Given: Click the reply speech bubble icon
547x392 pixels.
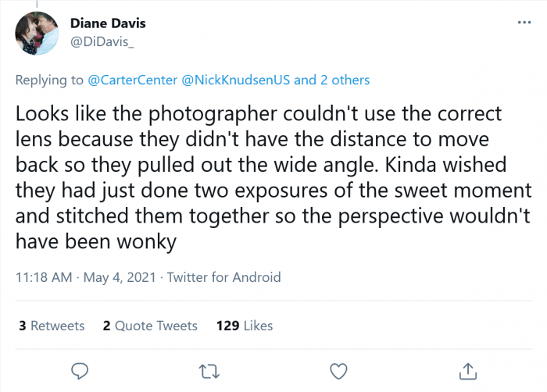Looking at the screenshot, I should pos(79,369).
